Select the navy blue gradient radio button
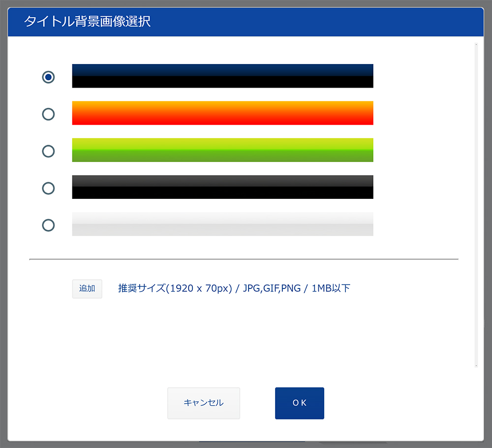 click(48, 77)
